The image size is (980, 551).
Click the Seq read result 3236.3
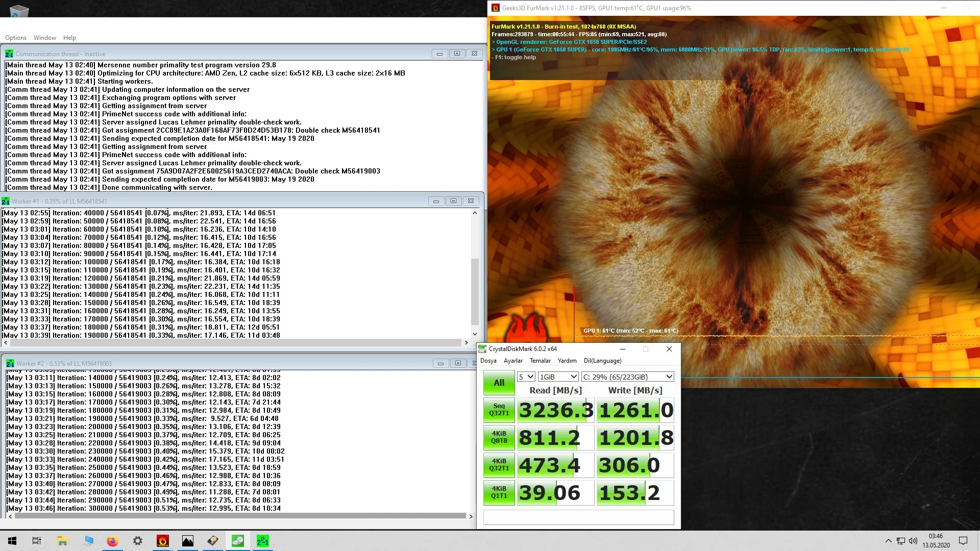(556, 410)
